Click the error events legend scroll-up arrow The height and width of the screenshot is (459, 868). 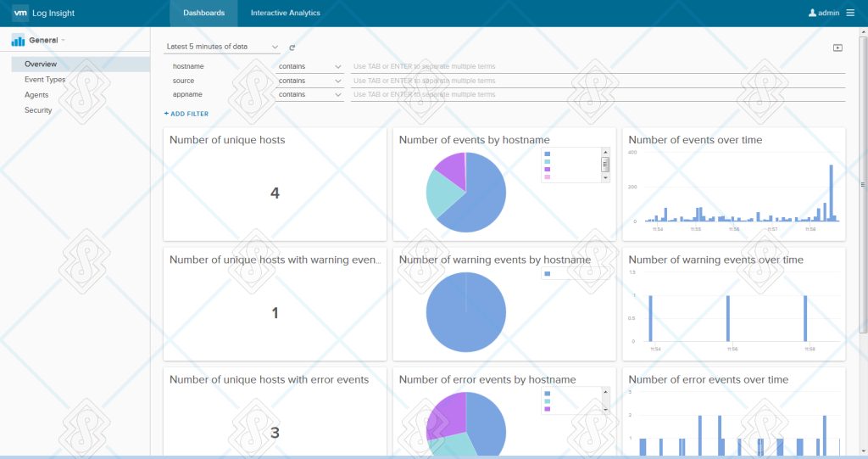605,392
